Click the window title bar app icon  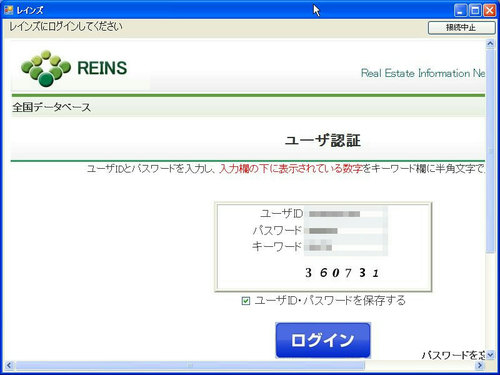tap(9, 10)
